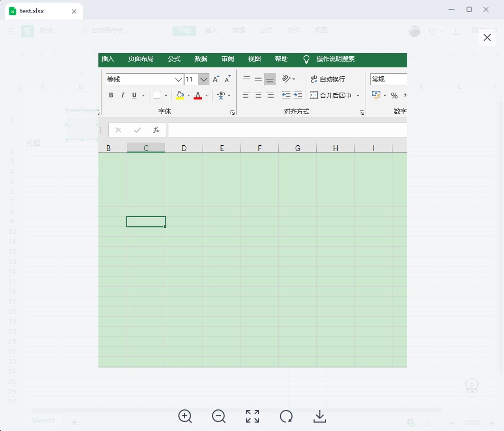The image size is (504, 431).
Task: Select bottom vertical alignment icon
Action: tap(270, 79)
